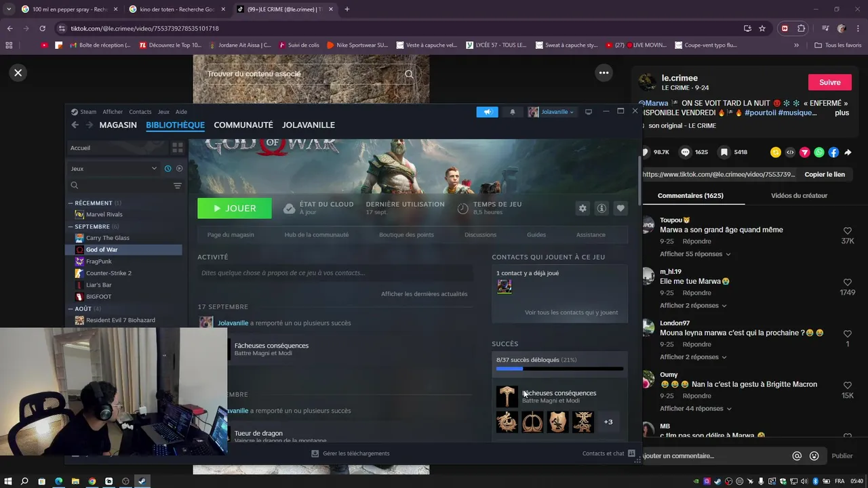Open Contacts et chat

click(x=608, y=453)
